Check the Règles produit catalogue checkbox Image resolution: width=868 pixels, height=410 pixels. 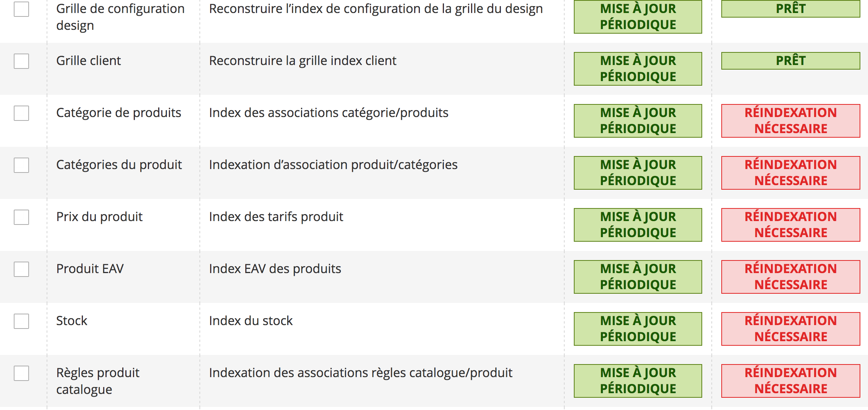pyautogui.click(x=21, y=373)
